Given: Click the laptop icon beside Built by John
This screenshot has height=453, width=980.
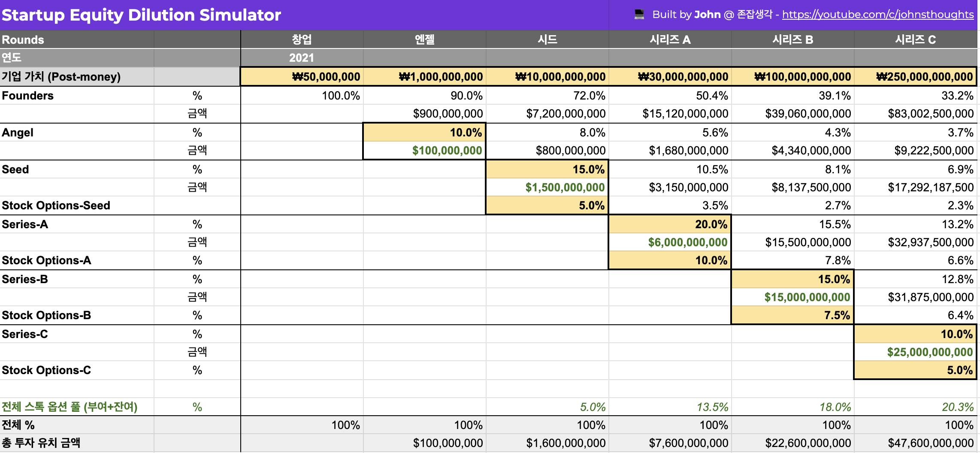Looking at the screenshot, I should 639,15.
